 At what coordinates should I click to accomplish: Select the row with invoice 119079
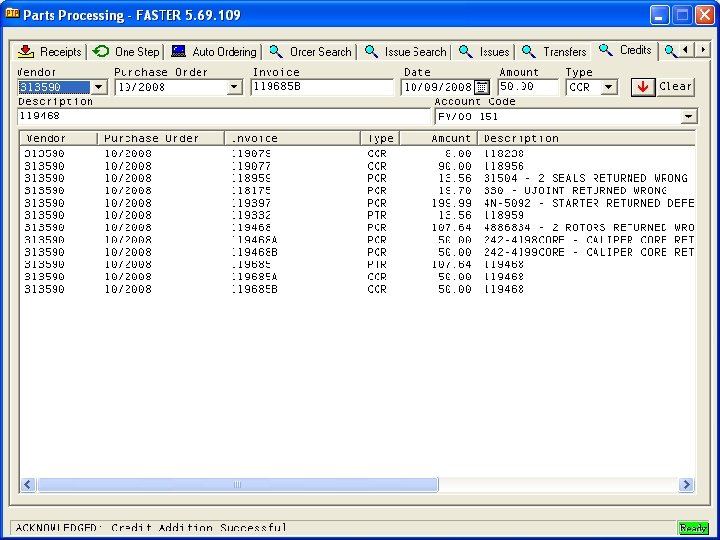(x=357, y=153)
